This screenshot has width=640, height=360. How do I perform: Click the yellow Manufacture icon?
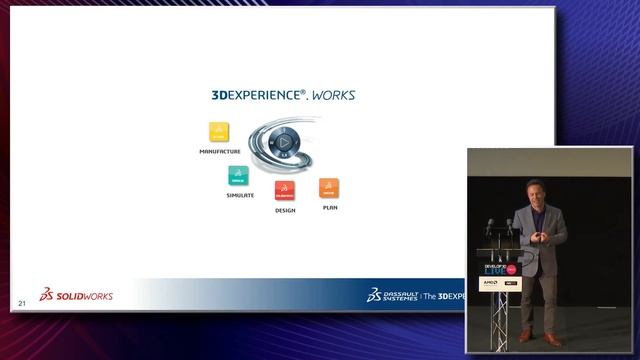pyautogui.click(x=219, y=132)
